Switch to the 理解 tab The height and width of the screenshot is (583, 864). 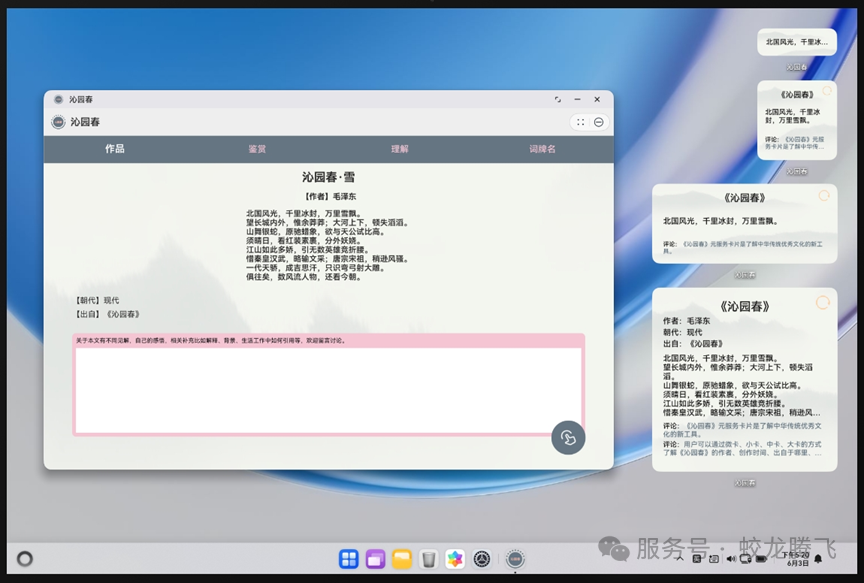pos(400,149)
